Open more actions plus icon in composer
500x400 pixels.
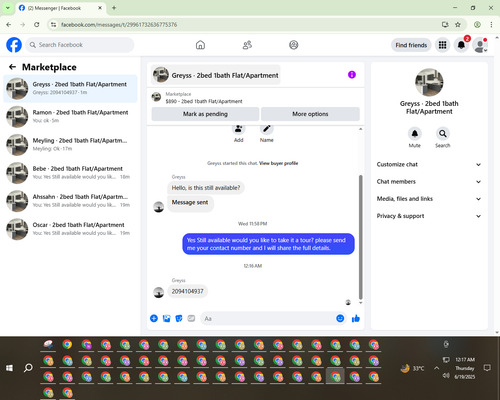pyautogui.click(x=154, y=318)
